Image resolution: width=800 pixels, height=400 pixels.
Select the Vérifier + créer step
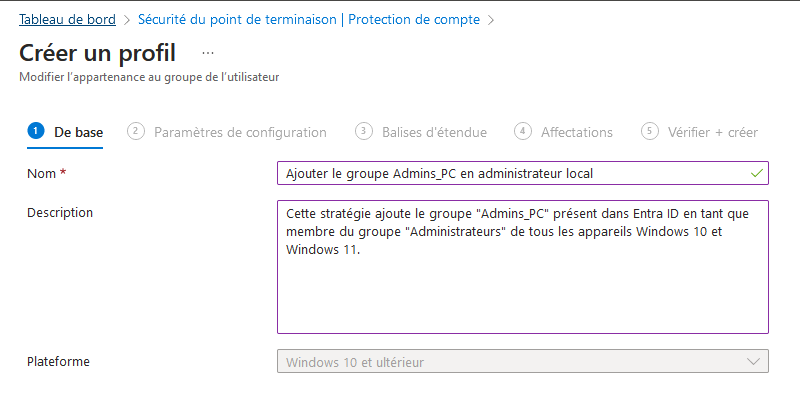[x=712, y=132]
